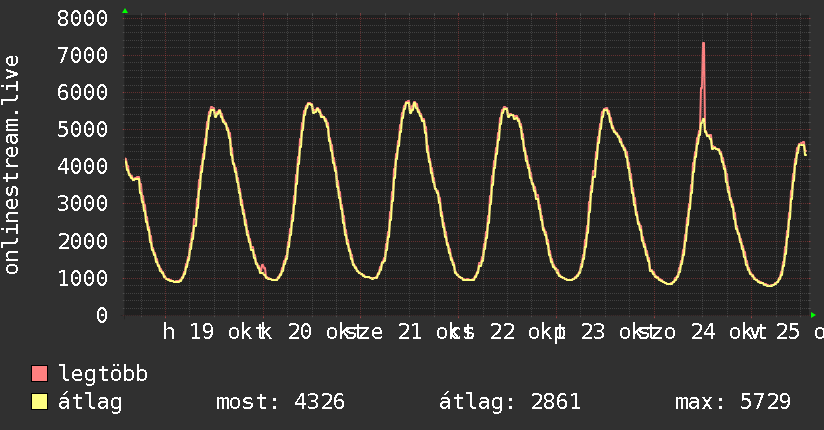
Task: Click the 5000 y-axis label
Action: click(x=83, y=129)
